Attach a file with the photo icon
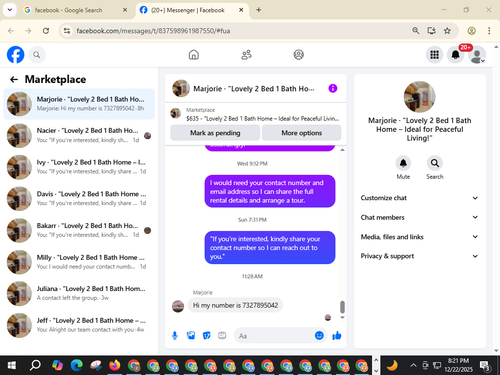 [191, 336]
